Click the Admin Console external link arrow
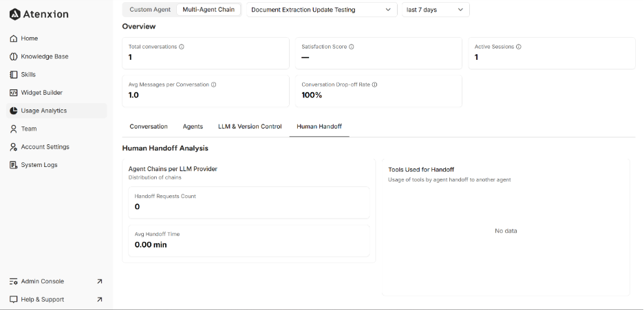Screen dimensions: 644x310 [x=99, y=281]
